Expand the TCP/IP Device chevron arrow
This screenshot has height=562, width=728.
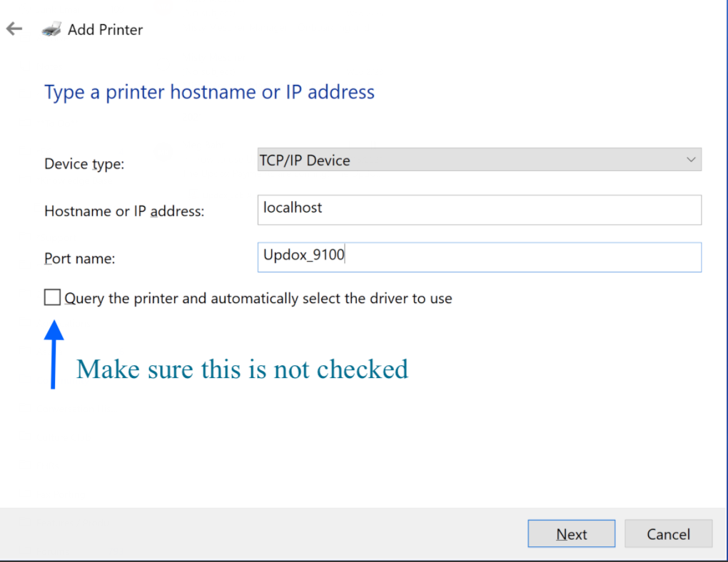[691, 160]
